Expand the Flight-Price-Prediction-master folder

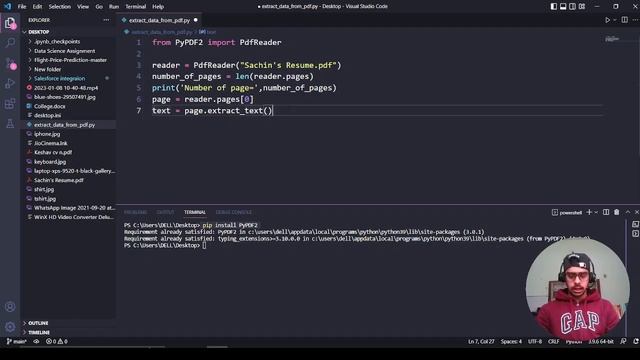tap(70, 60)
